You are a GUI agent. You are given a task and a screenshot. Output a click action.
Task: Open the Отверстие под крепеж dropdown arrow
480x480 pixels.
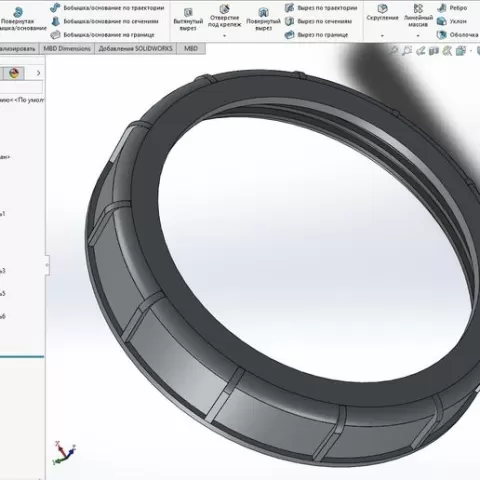click(x=224, y=36)
